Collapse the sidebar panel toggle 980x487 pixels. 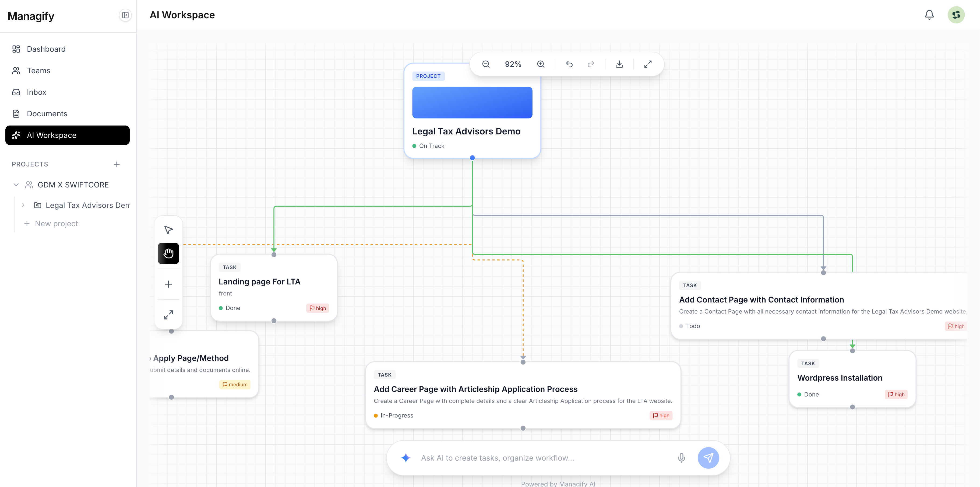pyautogui.click(x=125, y=15)
